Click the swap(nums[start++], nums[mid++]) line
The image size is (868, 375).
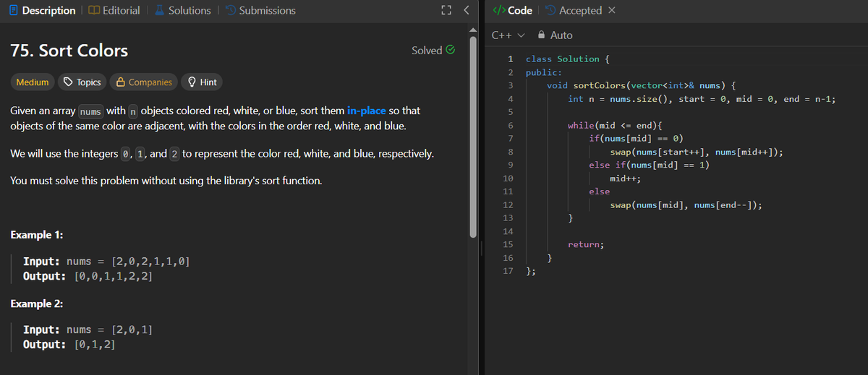[697, 152]
